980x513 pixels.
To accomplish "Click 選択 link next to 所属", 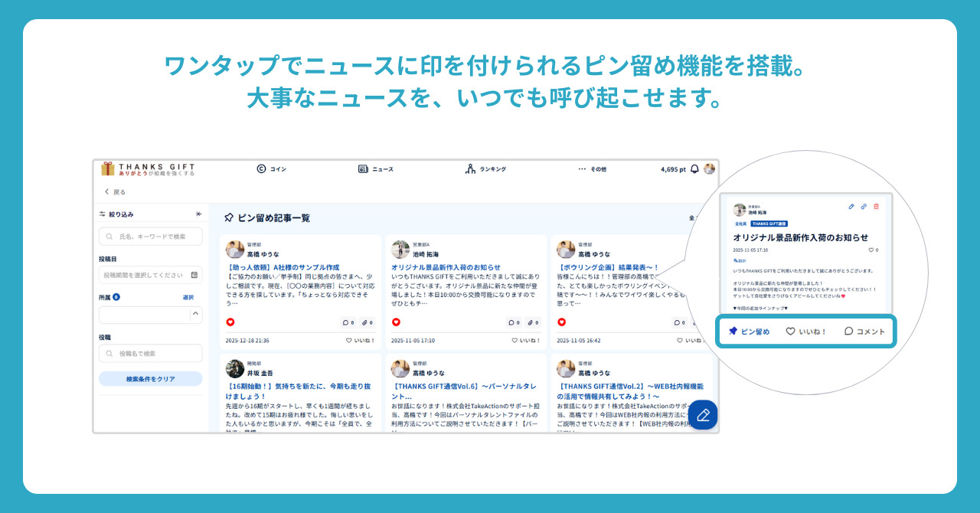I will tap(188, 297).
